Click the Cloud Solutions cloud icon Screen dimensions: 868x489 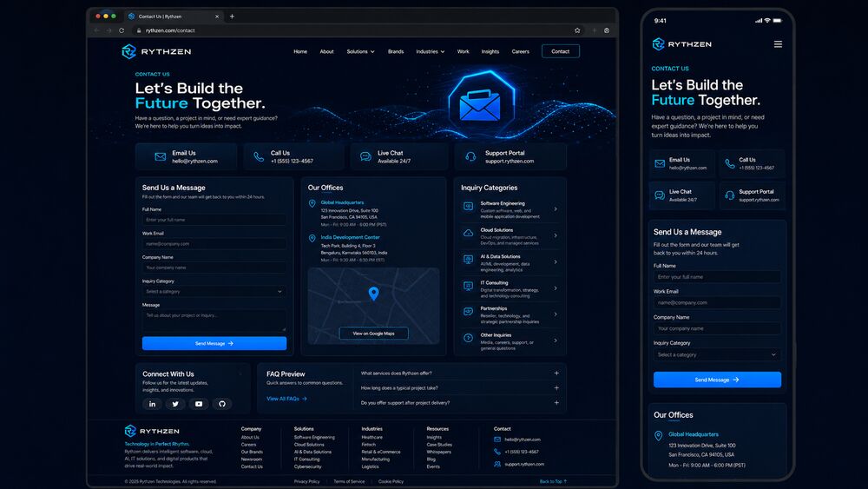469,233
